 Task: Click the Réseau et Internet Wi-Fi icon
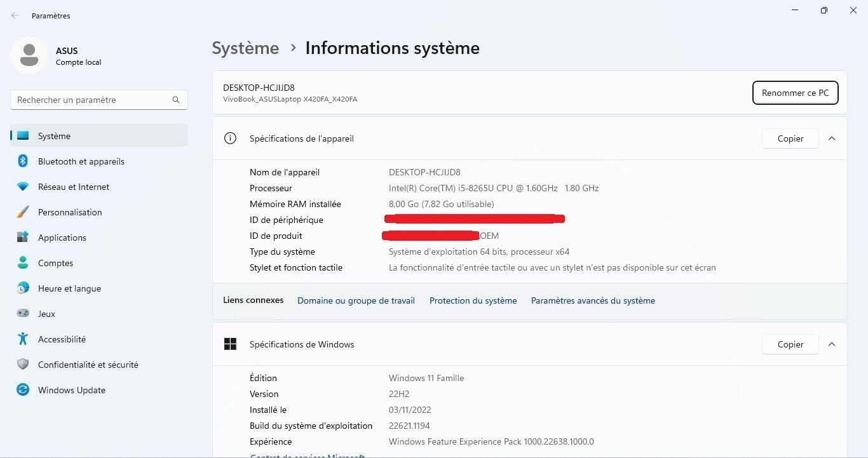tap(23, 187)
